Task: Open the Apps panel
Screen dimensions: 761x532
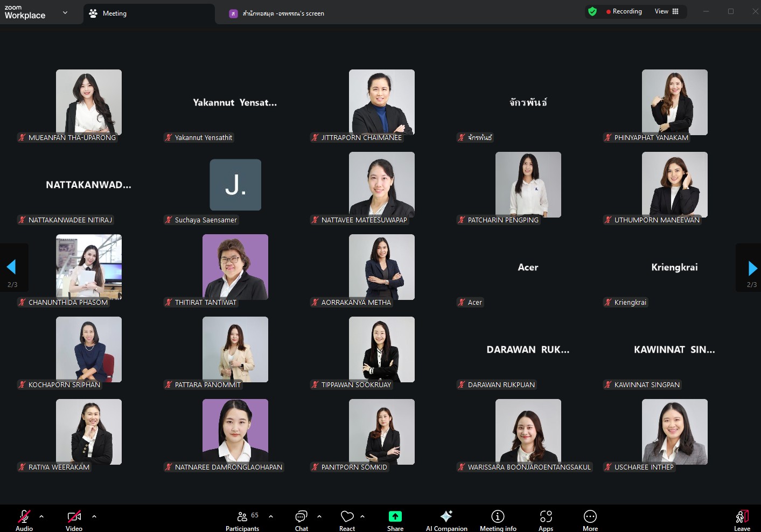Action: (x=546, y=520)
